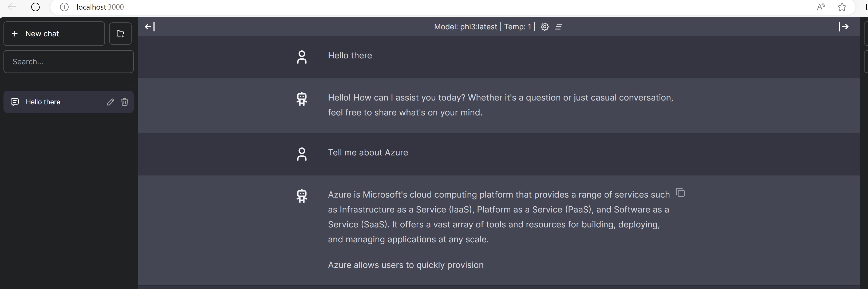Click the New chat button
The width and height of the screenshot is (868, 289).
point(54,34)
